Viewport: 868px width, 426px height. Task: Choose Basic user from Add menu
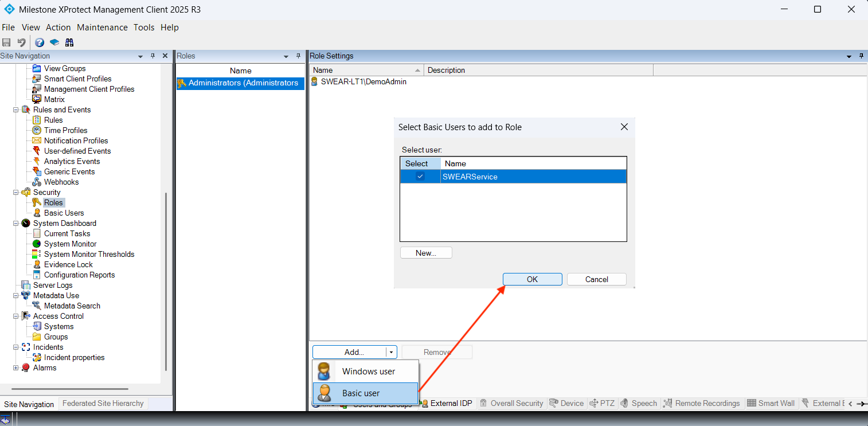[x=361, y=393]
